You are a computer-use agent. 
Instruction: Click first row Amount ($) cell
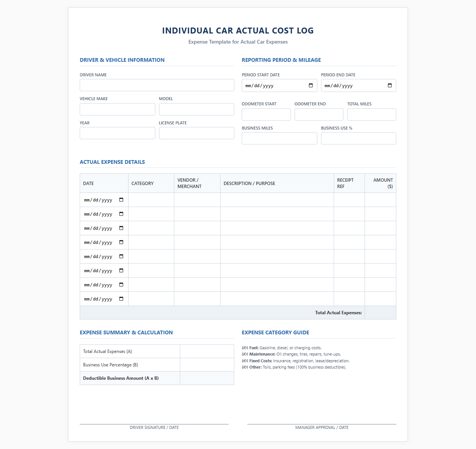click(x=380, y=200)
